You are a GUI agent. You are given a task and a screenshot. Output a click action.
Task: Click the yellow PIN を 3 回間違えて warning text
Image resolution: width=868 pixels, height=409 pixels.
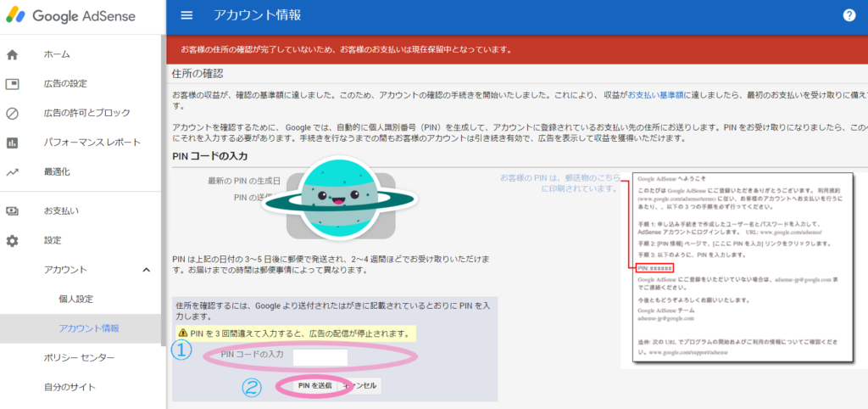[x=299, y=334]
